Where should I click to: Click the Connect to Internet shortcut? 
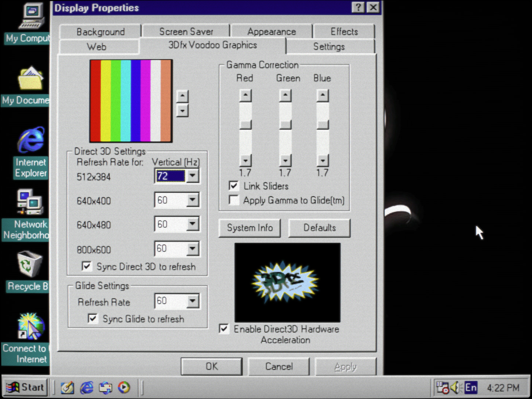coord(31,326)
